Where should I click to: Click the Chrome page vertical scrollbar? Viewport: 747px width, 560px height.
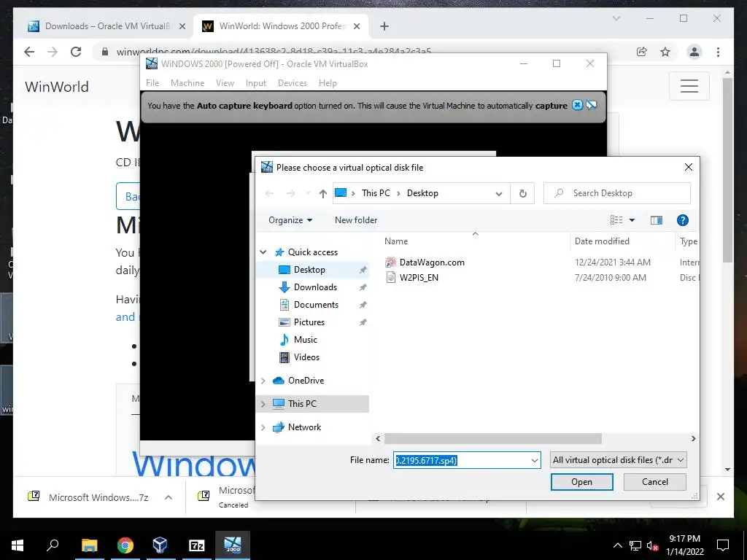(727, 170)
